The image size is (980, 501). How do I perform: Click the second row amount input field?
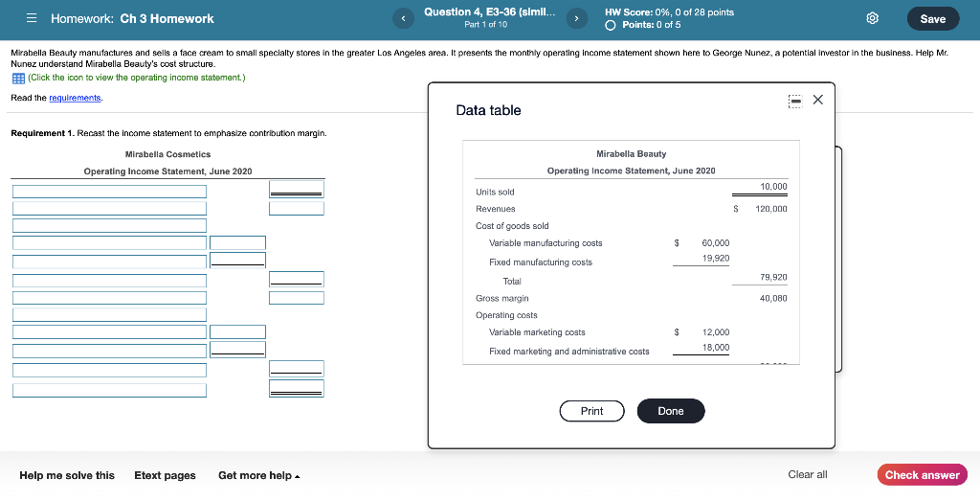297,208
